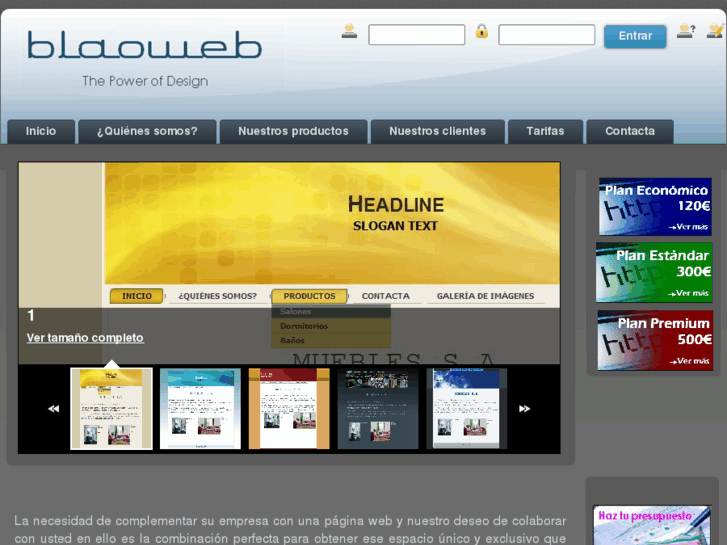Open the Tarifas tab
Image resolution: width=727 pixels, height=545 pixels.
click(x=545, y=131)
